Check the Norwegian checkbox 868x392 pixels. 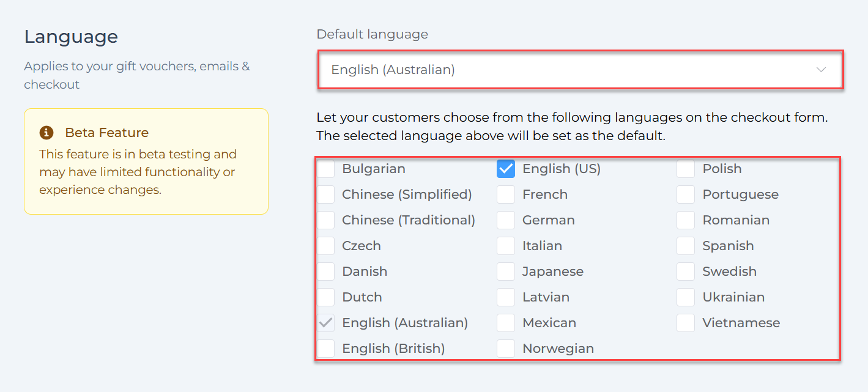[x=506, y=349]
